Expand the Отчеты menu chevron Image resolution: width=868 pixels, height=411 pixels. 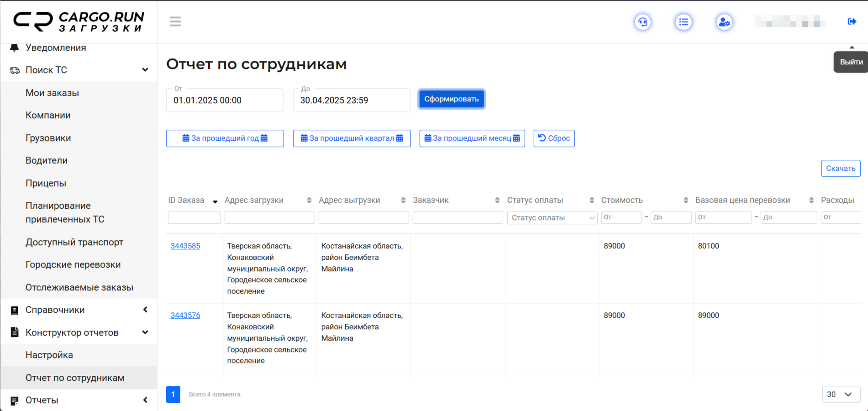[x=145, y=400]
